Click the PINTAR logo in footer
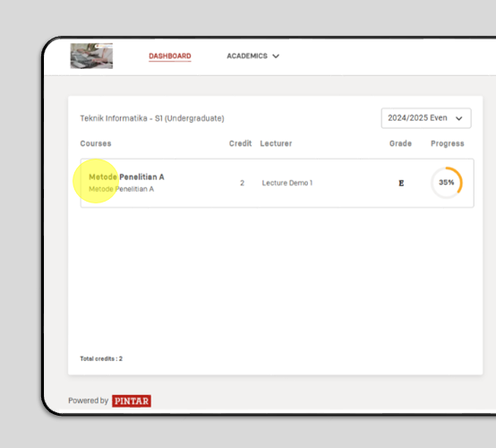The image size is (496, 448). click(x=132, y=401)
